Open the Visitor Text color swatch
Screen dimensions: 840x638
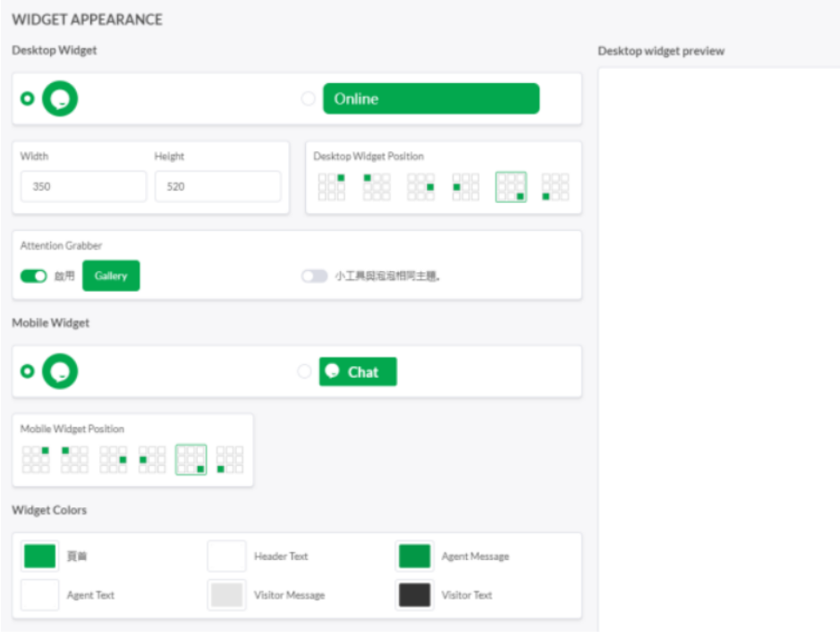(x=414, y=595)
